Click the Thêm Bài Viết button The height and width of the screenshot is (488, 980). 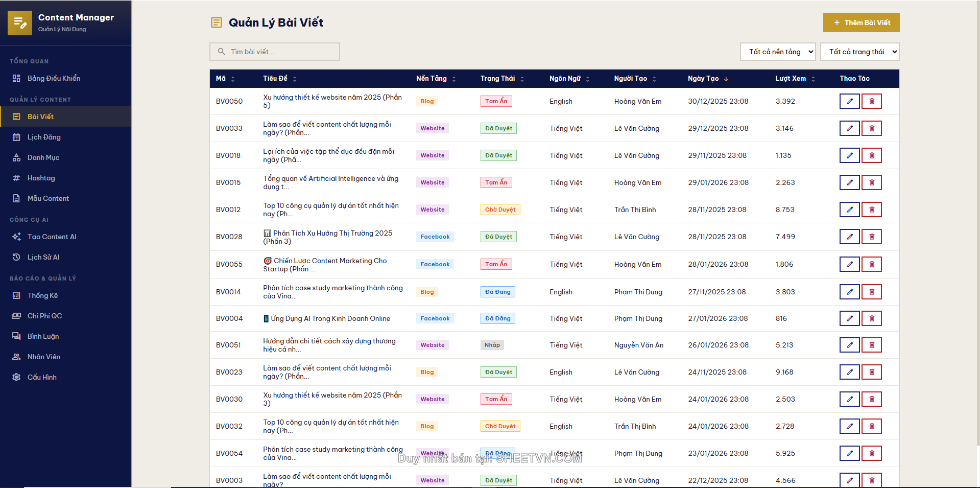[x=861, y=22]
